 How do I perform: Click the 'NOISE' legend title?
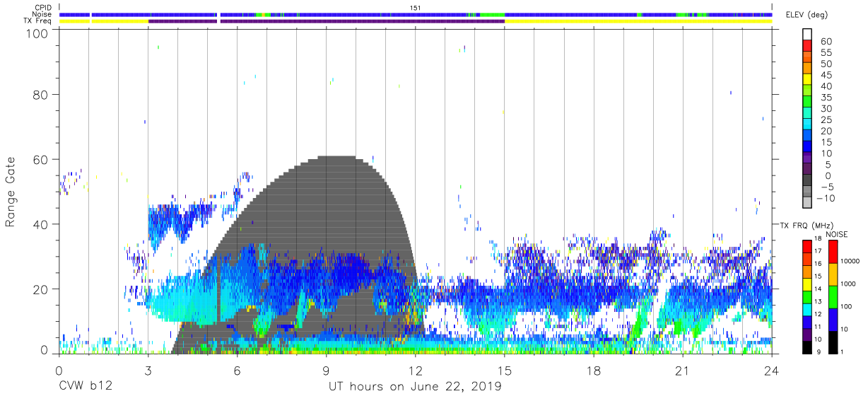(x=837, y=234)
